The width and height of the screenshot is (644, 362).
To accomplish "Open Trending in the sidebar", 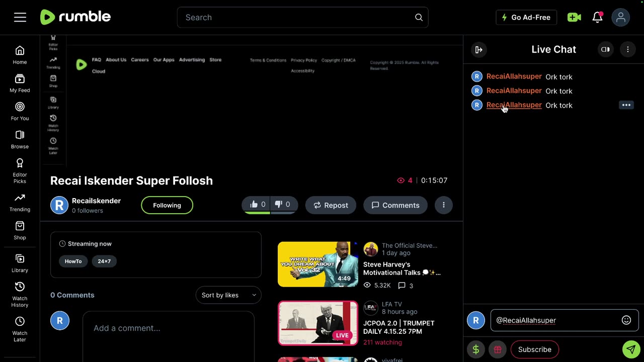I will (x=20, y=203).
